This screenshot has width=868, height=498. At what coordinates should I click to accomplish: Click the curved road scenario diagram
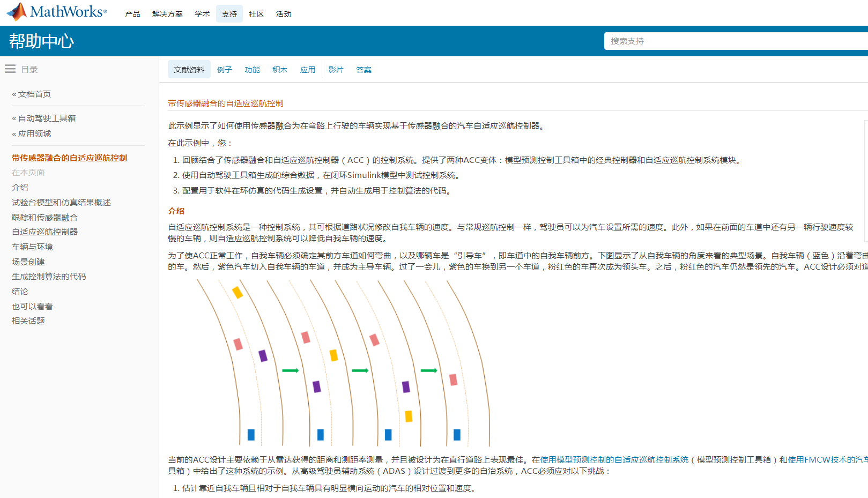343,363
